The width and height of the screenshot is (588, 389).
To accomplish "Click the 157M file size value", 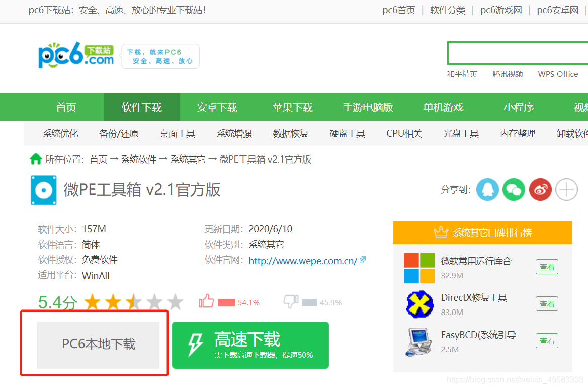I will pyautogui.click(x=94, y=229).
